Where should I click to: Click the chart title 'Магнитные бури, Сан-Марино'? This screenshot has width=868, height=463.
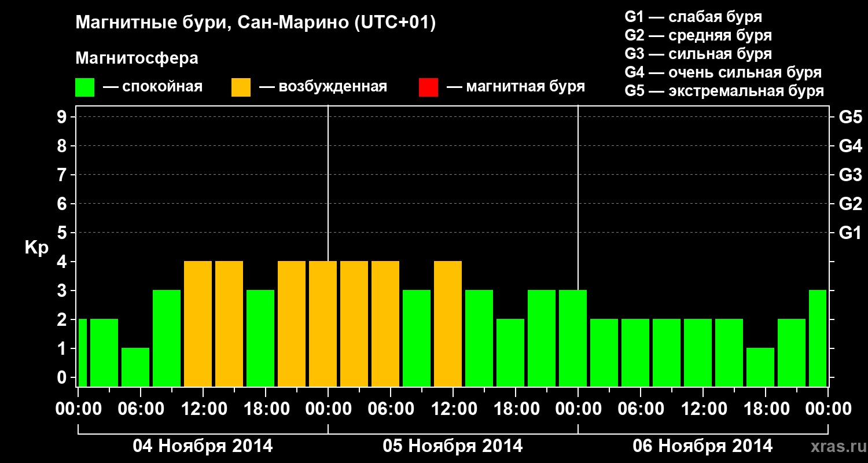click(255, 23)
